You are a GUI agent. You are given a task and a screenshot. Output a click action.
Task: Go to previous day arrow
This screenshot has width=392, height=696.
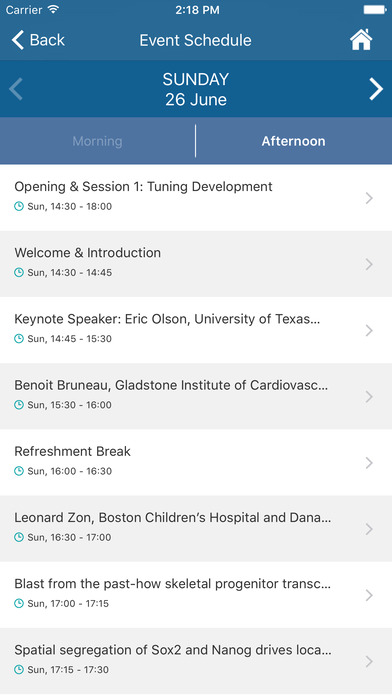16,89
